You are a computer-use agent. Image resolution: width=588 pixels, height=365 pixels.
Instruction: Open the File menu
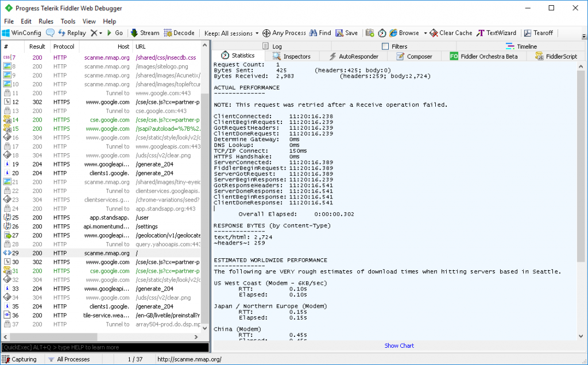pyautogui.click(x=9, y=21)
